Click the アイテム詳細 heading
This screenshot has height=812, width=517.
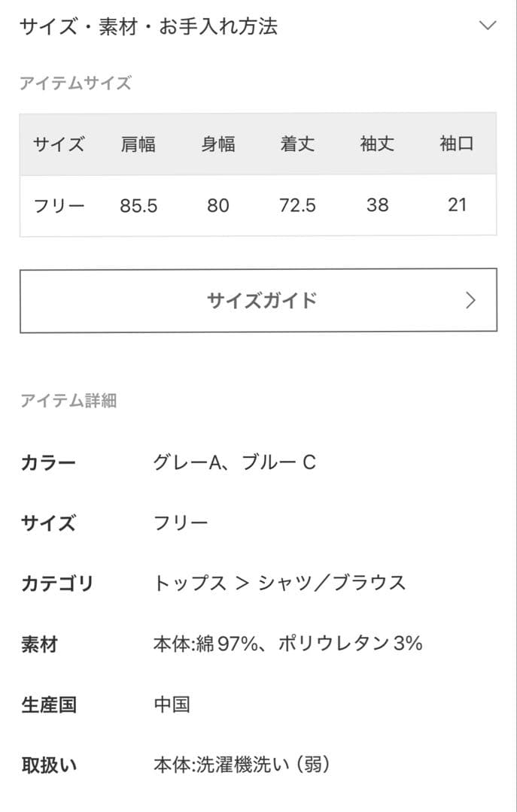click(68, 401)
